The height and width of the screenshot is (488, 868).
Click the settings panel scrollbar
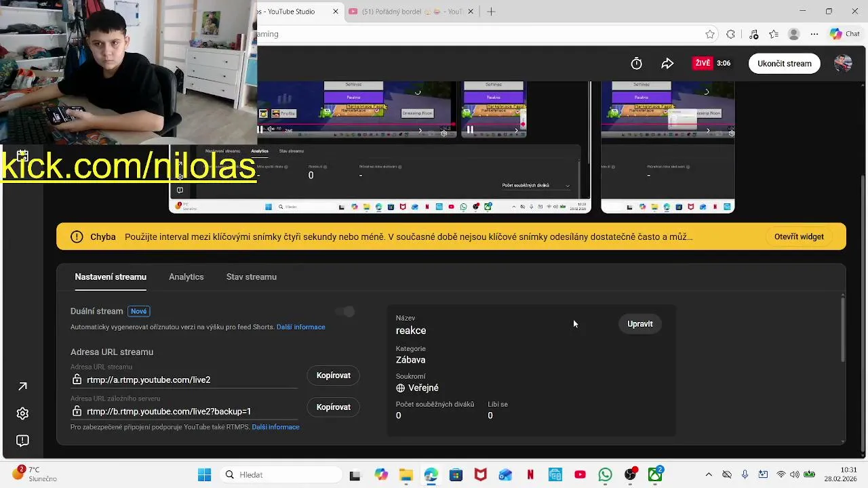pos(843,329)
